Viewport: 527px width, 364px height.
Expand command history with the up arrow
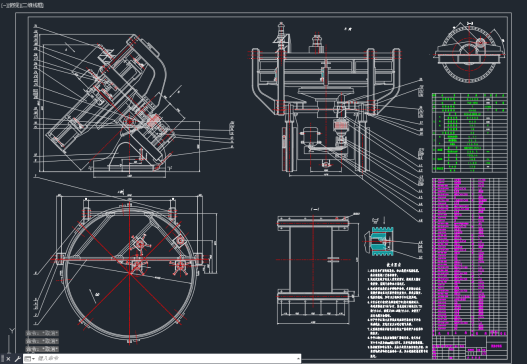pos(298,359)
